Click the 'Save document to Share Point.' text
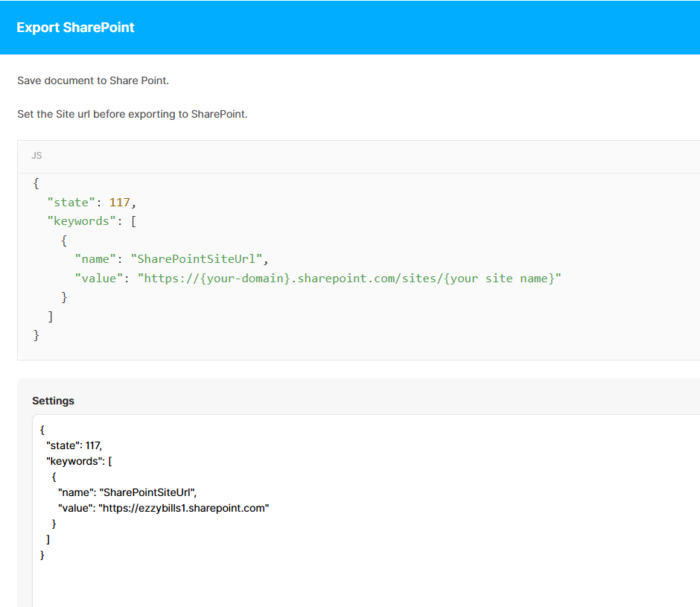Viewport: 700px width, 607px height. click(93, 81)
